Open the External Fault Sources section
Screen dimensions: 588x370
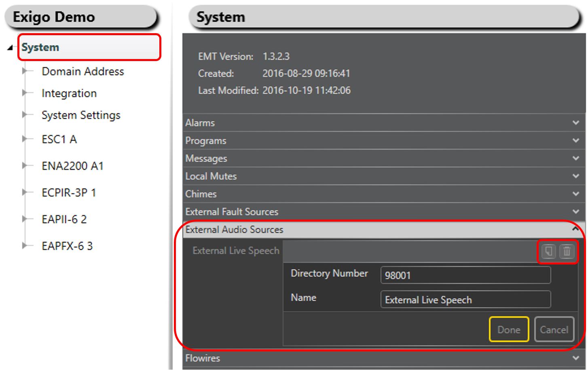point(575,212)
